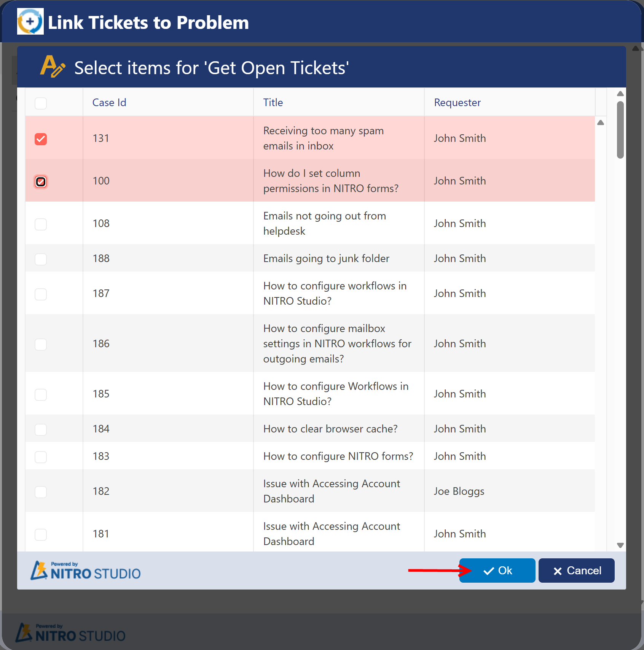Click the NITRO Studio logo in dialog footer
The image size is (644, 650).
point(86,571)
